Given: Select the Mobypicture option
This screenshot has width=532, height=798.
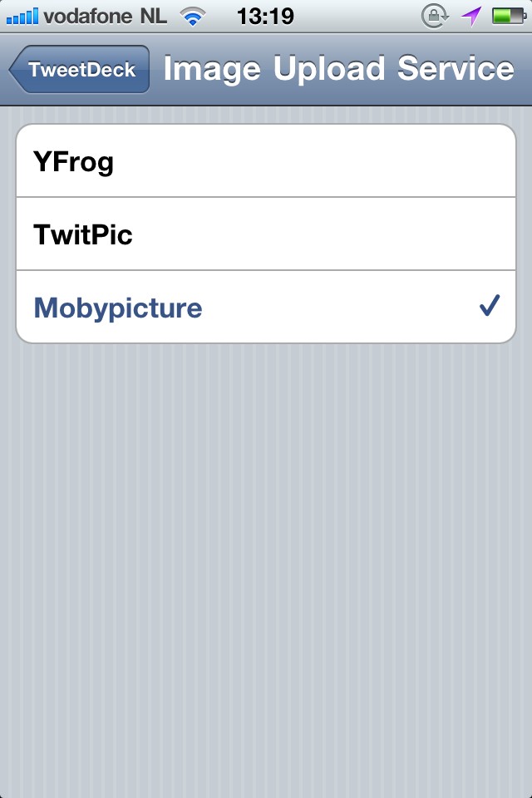Looking at the screenshot, I should (266, 307).
